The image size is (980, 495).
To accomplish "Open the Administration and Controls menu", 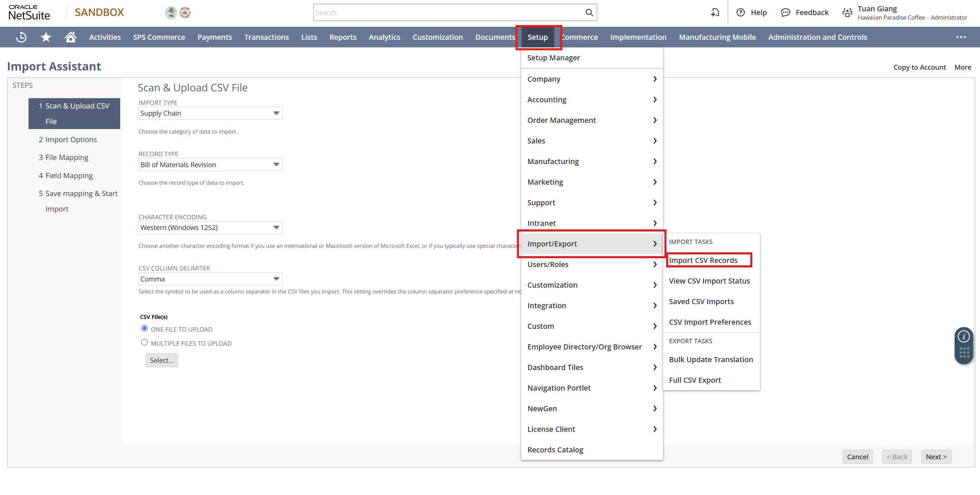I will tap(817, 37).
